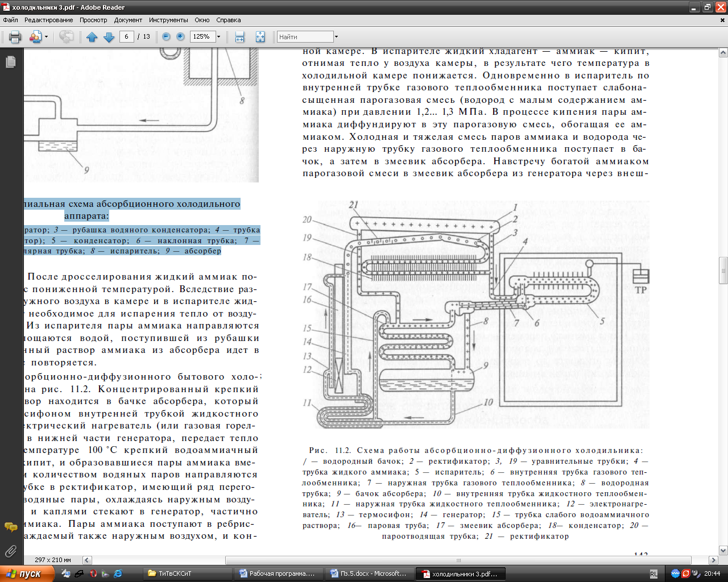This screenshot has width=728, height=582.
Task: Go to next page with down arrow
Action: coord(109,37)
